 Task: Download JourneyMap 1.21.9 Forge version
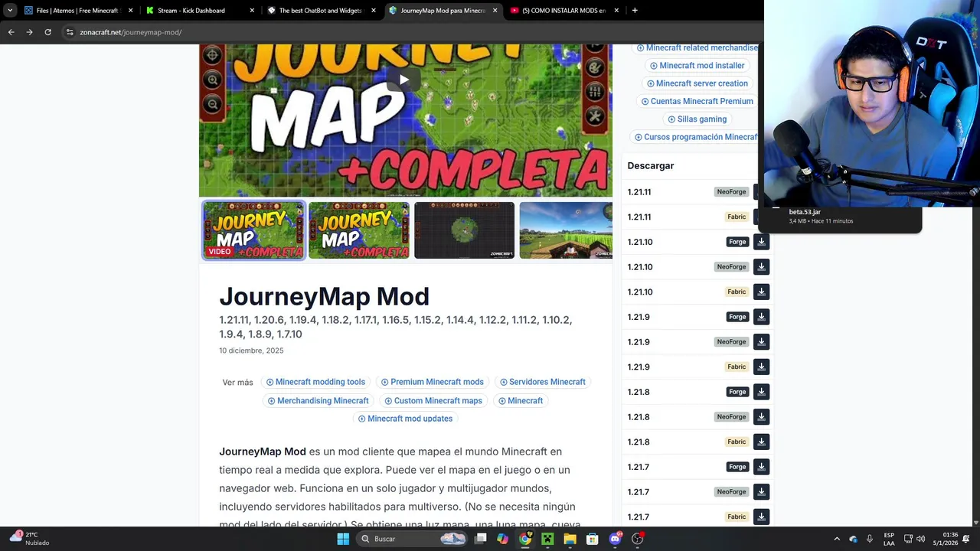point(761,317)
